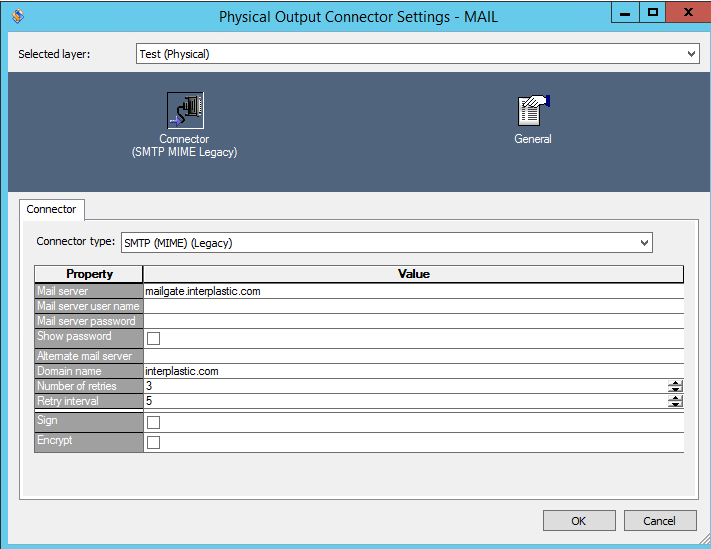Select the Mail server password label
This screenshot has width=711, height=549.
[x=89, y=321]
